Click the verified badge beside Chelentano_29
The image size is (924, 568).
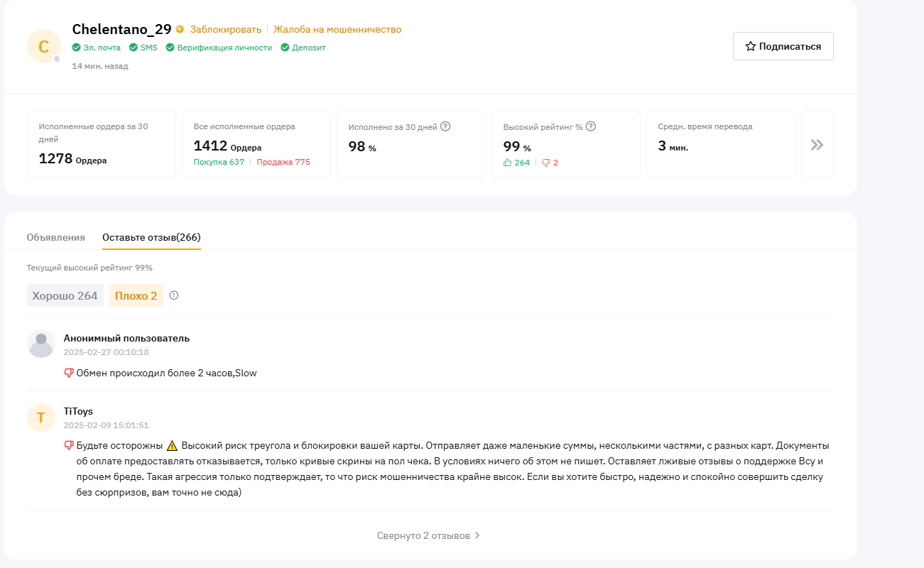click(180, 30)
